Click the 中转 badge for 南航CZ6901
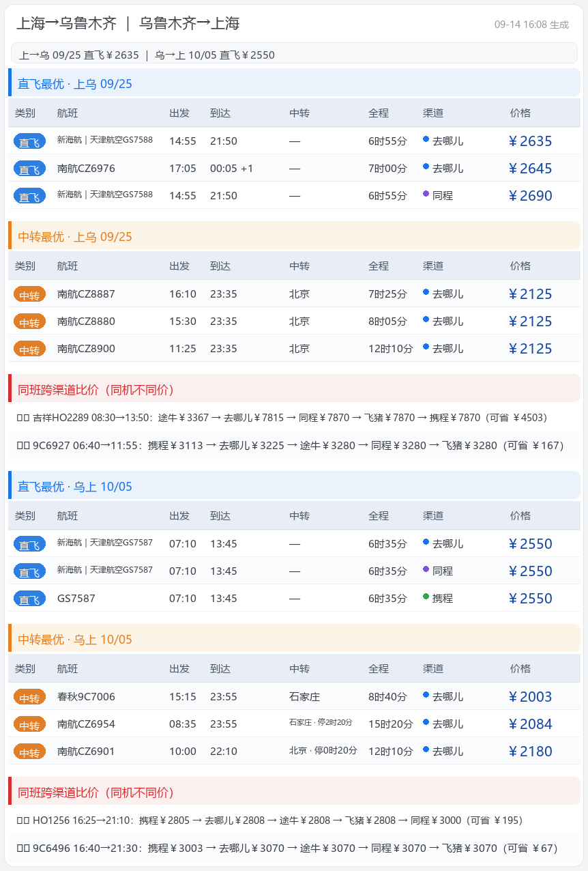588x871 pixels. click(x=29, y=752)
